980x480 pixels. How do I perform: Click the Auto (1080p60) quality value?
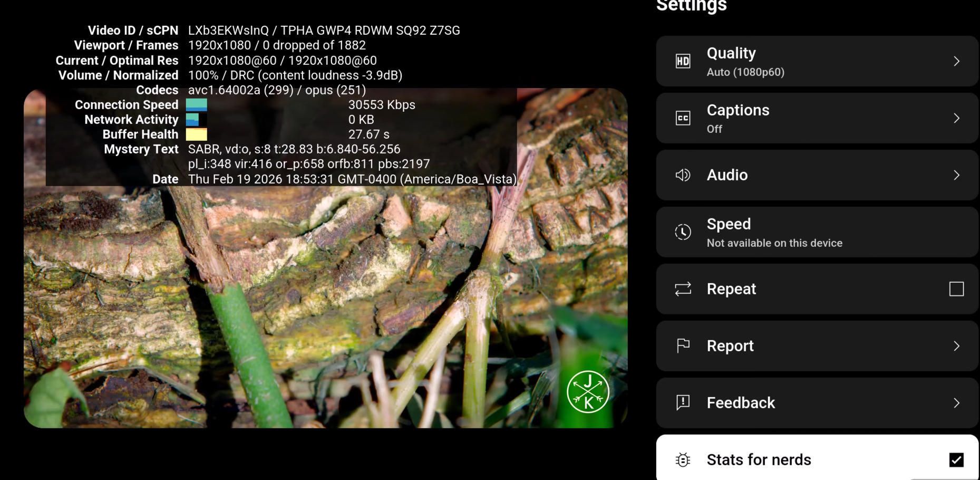(745, 72)
